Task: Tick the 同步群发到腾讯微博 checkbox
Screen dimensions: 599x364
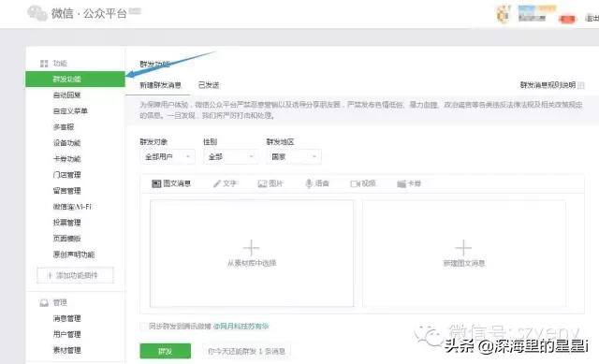Action: pos(143,327)
